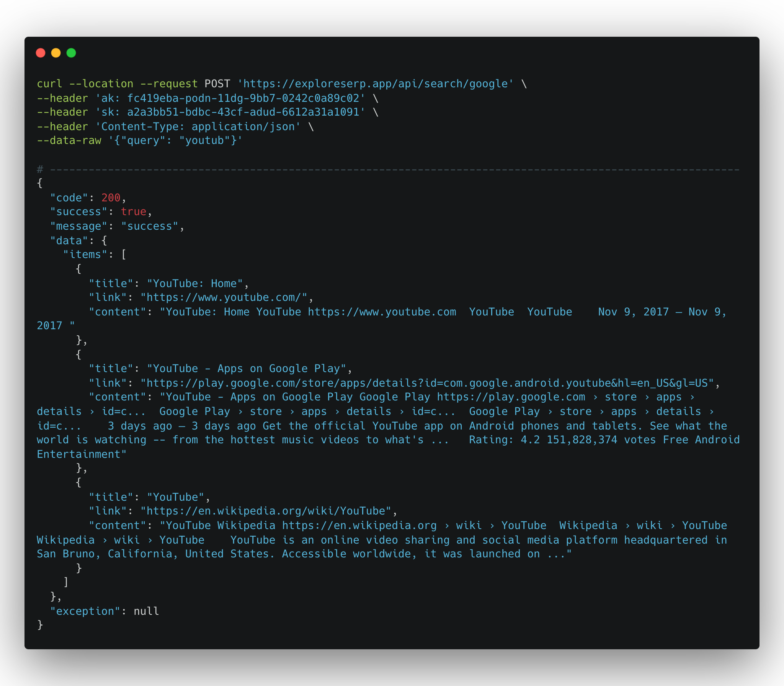784x686 pixels.
Task: Click the 200 status code value
Action: coord(111,198)
